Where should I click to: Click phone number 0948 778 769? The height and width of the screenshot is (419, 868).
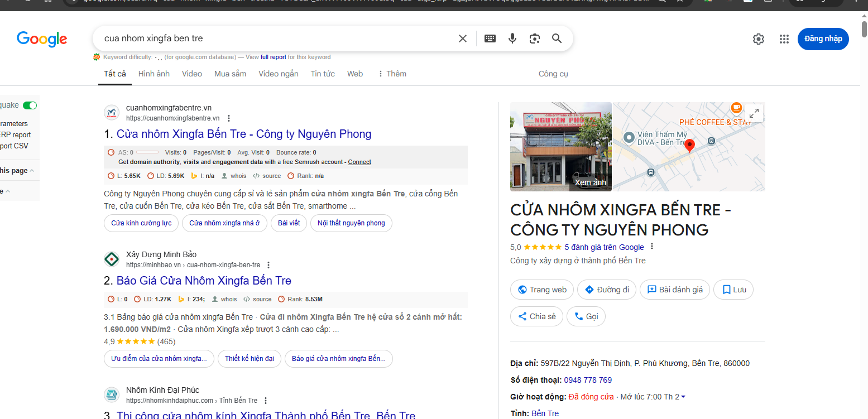(x=588, y=380)
